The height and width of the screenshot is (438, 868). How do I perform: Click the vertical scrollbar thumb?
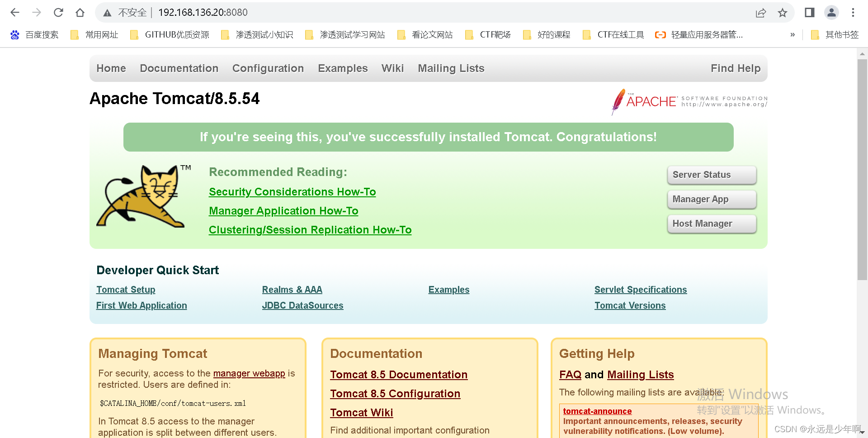862,170
